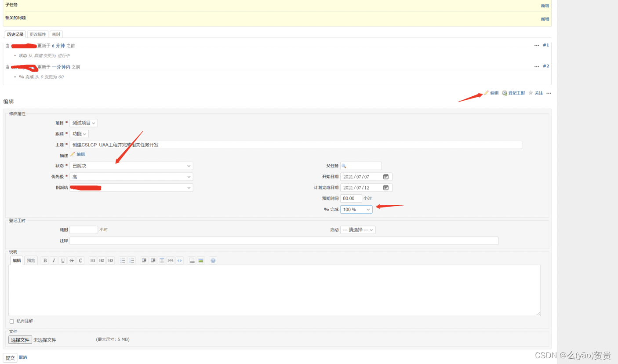Open more actions menu next to 关注

tap(549, 93)
